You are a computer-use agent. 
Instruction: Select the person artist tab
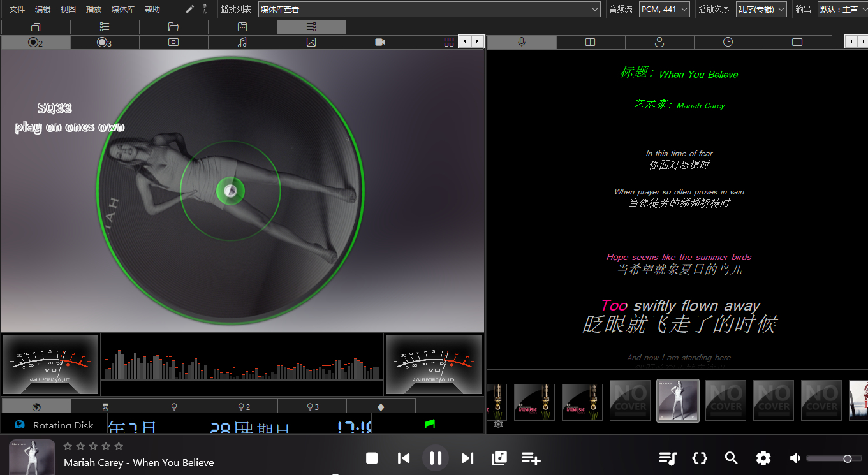coord(659,42)
